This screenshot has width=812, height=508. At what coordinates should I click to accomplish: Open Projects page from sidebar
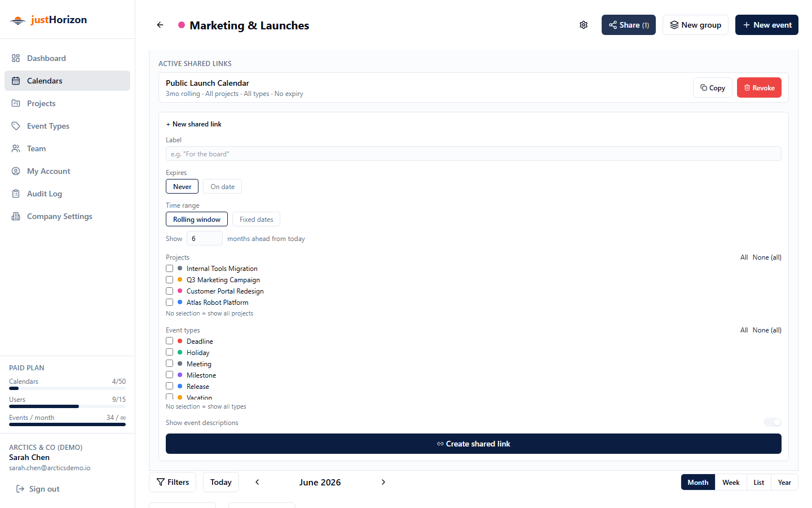[x=67, y=103]
